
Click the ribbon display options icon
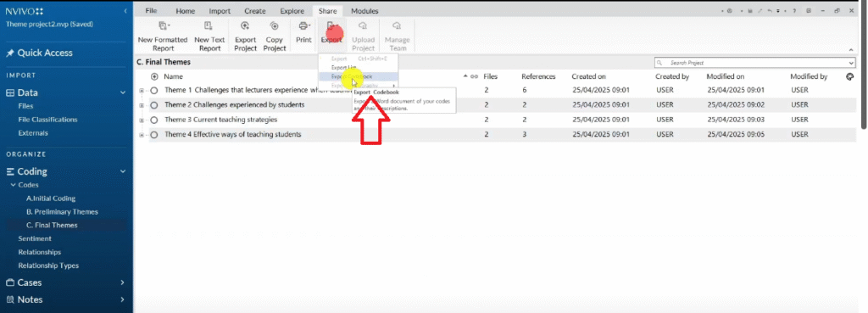[809, 11]
